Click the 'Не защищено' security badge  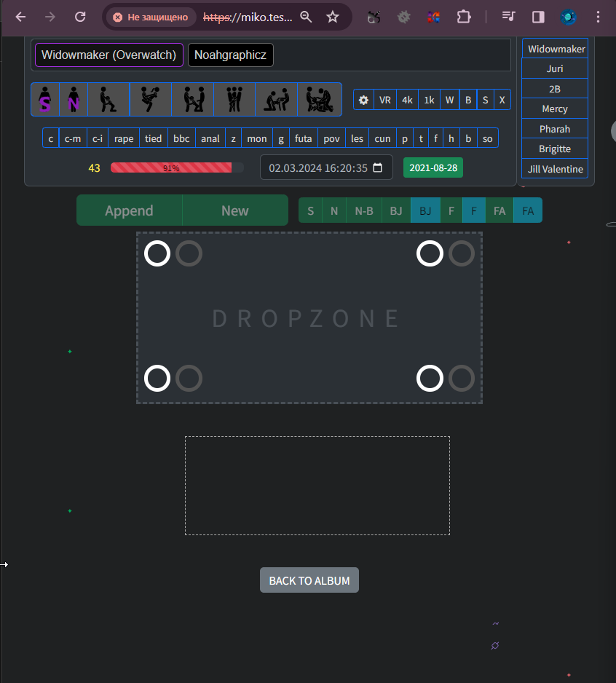pyautogui.click(x=151, y=17)
